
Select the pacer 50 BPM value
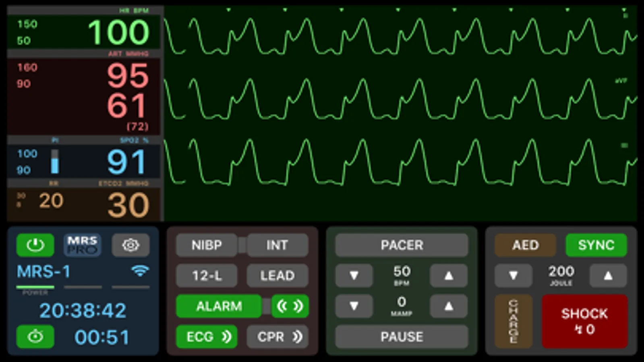click(402, 271)
